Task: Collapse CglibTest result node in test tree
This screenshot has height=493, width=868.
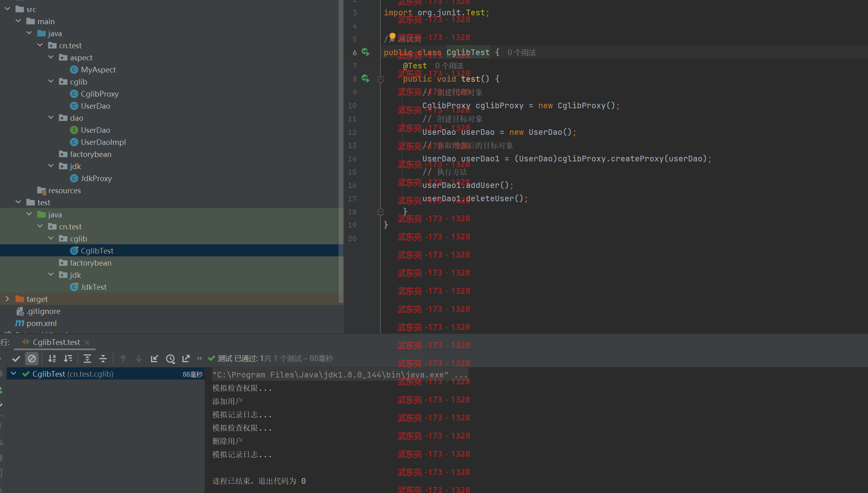Action: (x=13, y=374)
